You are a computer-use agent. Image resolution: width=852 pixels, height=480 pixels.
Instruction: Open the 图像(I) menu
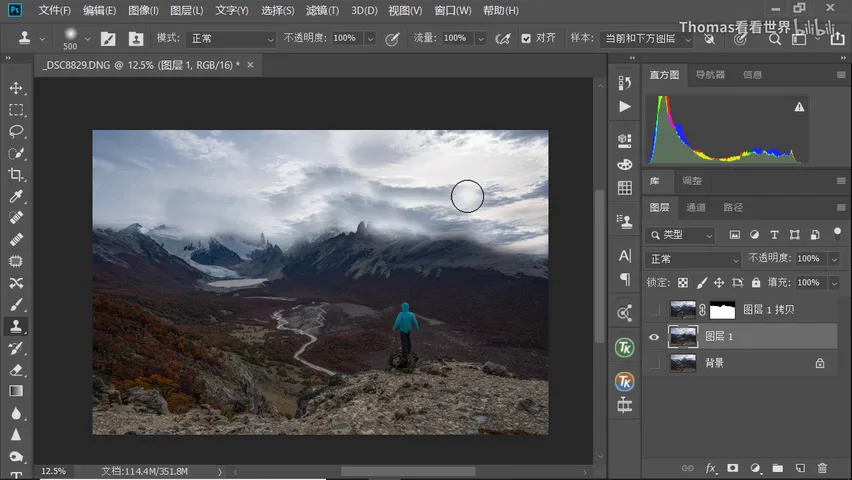[143, 10]
